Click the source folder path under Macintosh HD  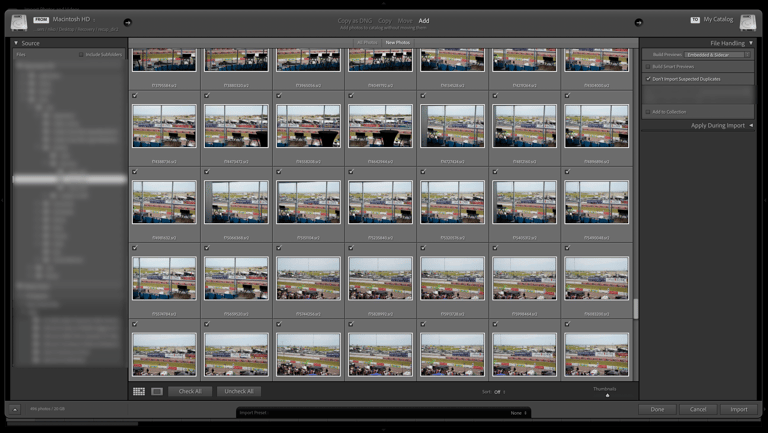76,29
